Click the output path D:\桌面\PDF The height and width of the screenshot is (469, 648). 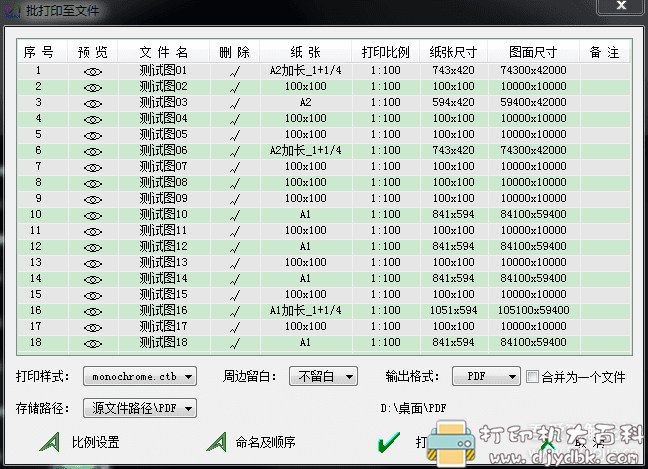tap(413, 408)
